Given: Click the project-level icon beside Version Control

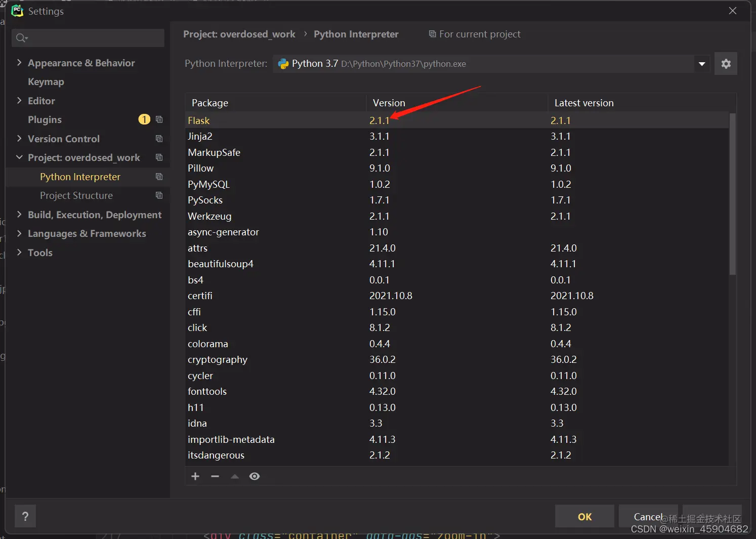Looking at the screenshot, I should pos(159,139).
